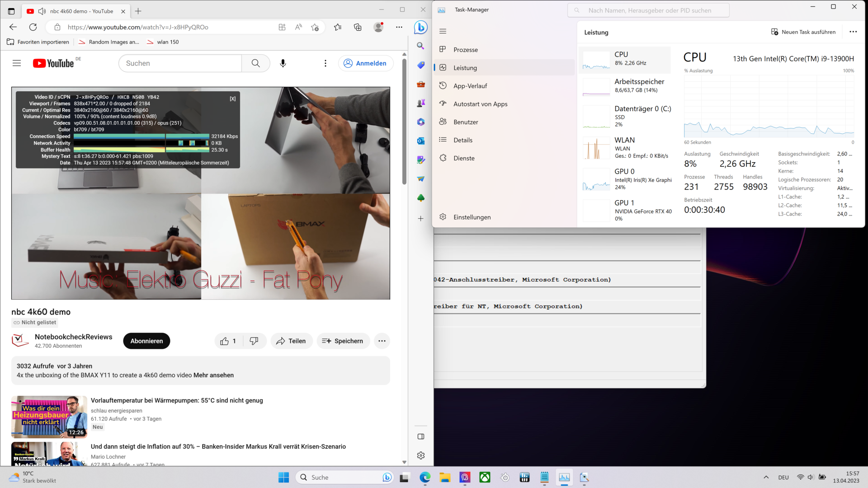The image size is (868, 488).
Task: Open NotebookcheckReviews channel name link
Action: pos(73,337)
